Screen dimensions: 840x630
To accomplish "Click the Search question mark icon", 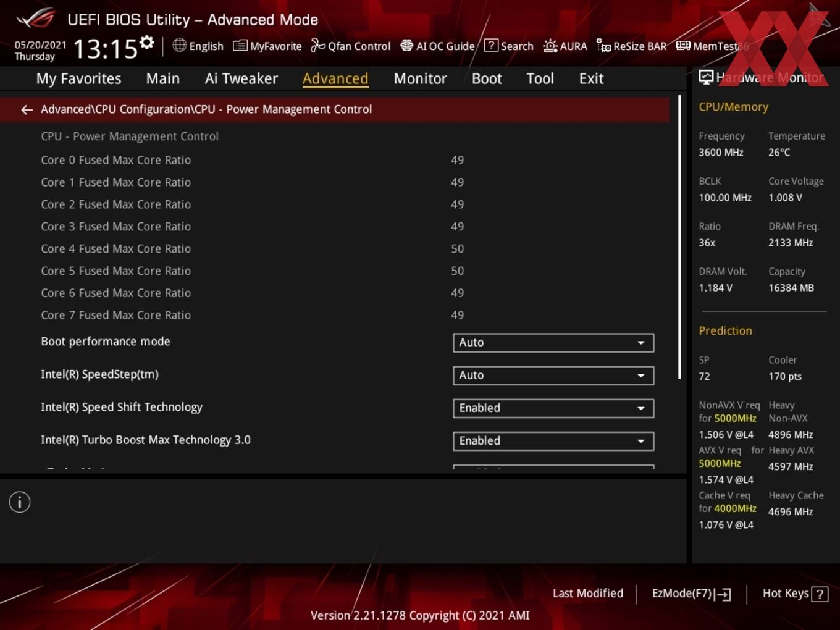I will [x=491, y=45].
